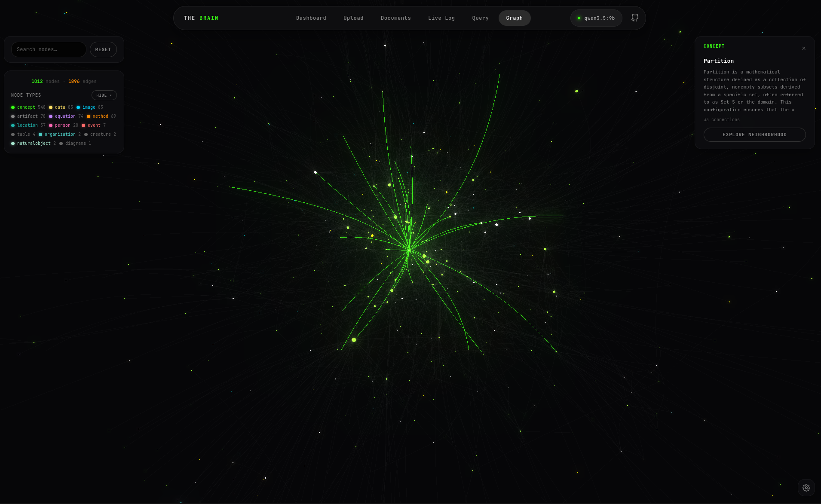This screenshot has height=504, width=821.
Task: Toggle the equation node type filter
Action: click(65, 116)
